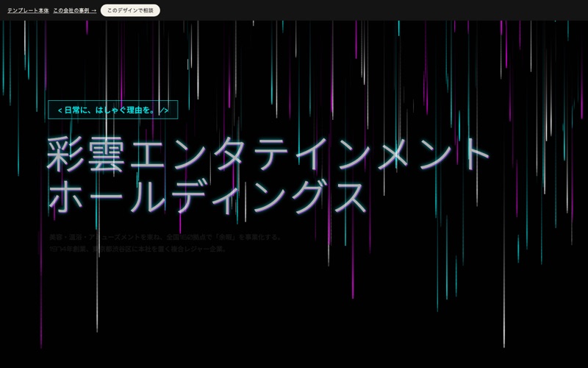The image size is (588, 368).
Task: Follow the この会社の事例 → link
Action: 75,10
